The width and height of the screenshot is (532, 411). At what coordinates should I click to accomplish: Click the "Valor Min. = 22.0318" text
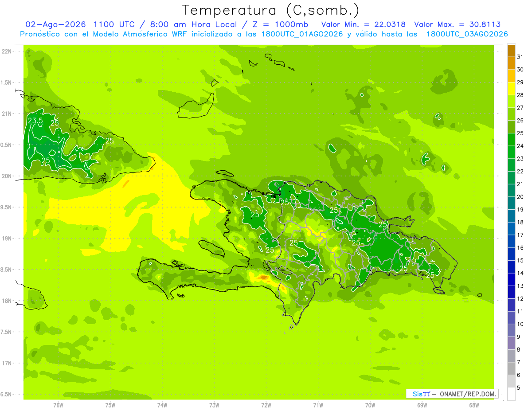click(363, 24)
